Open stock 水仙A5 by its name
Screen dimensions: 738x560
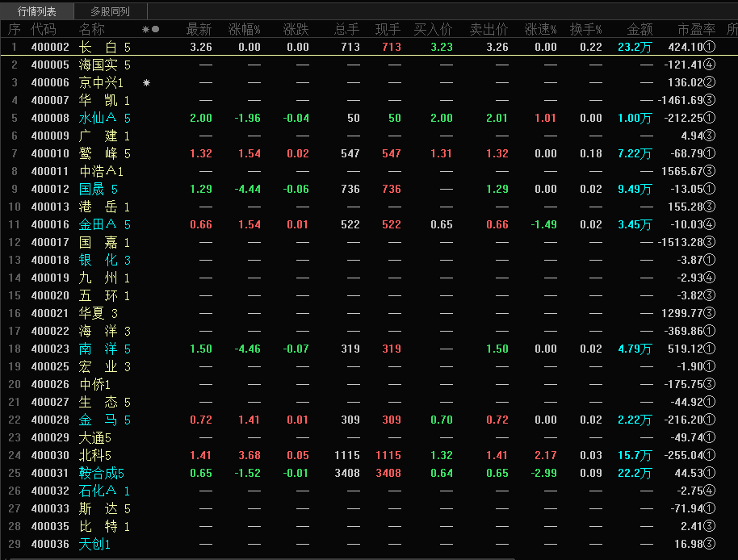(x=104, y=118)
